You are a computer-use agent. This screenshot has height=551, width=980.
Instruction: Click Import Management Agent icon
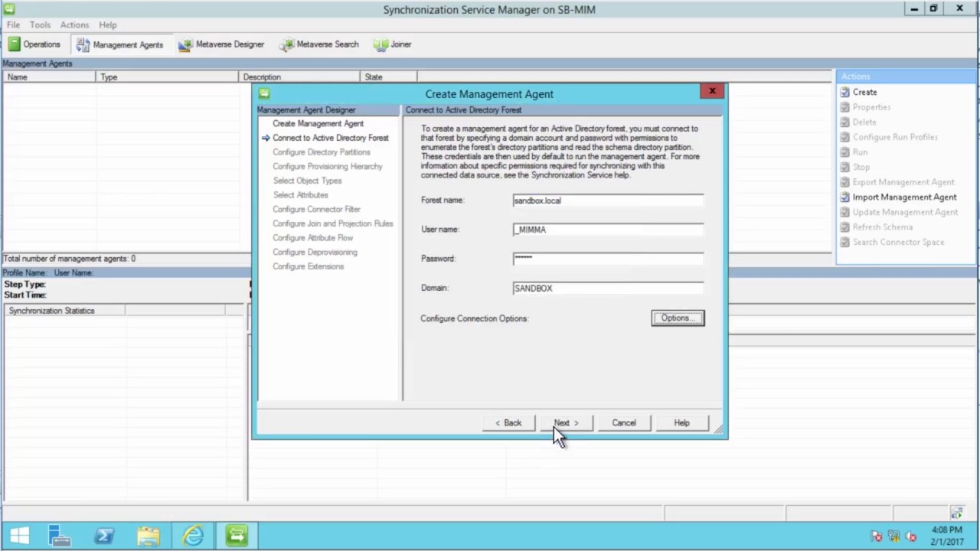point(844,197)
